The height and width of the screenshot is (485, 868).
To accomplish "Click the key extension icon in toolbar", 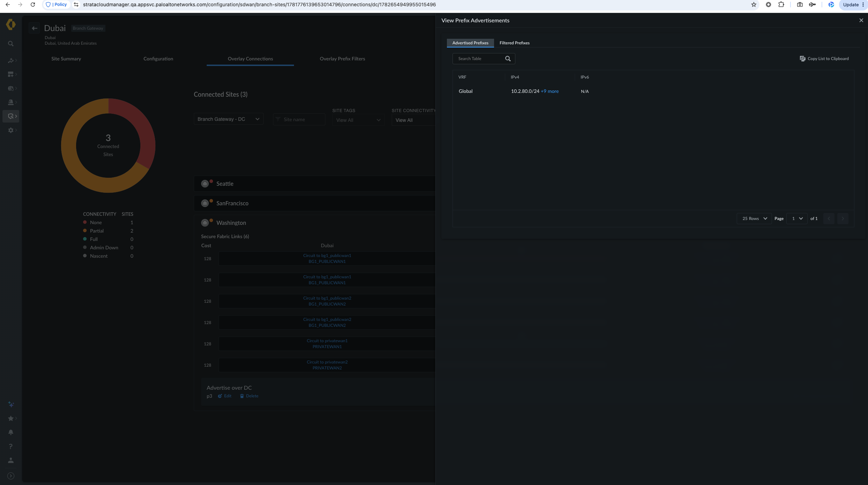I will tap(812, 5).
